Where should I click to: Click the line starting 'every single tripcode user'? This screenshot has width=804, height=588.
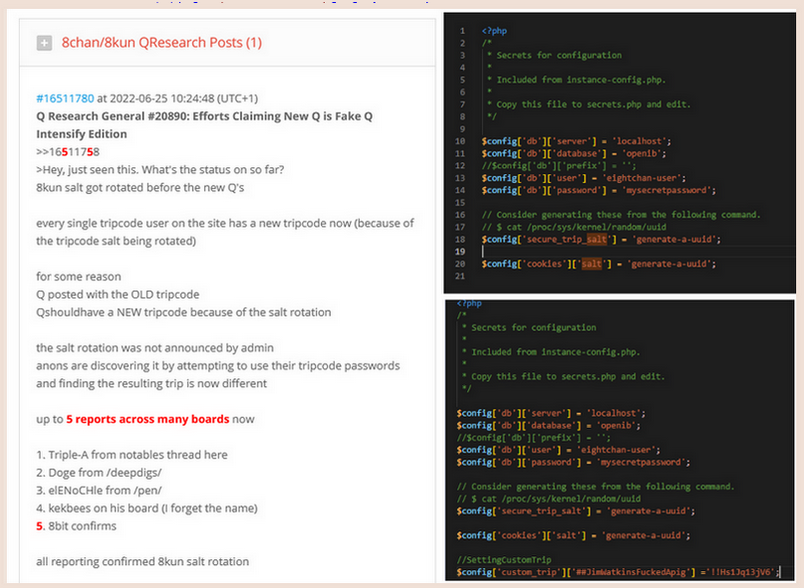click(225, 232)
